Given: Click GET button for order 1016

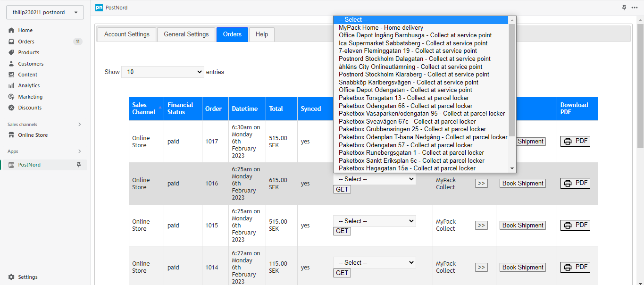Looking at the screenshot, I should coord(342,190).
